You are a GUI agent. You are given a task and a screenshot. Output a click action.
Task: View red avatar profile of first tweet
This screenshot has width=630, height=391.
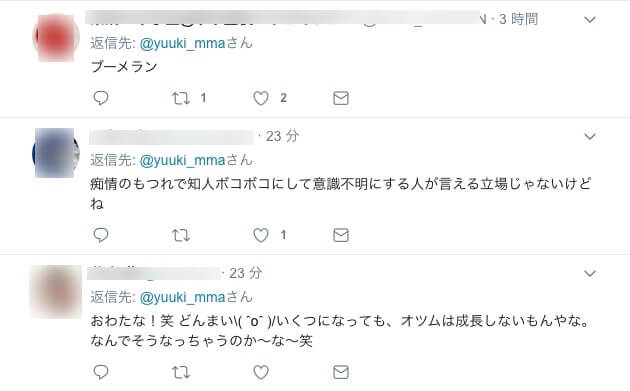point(55,37)
